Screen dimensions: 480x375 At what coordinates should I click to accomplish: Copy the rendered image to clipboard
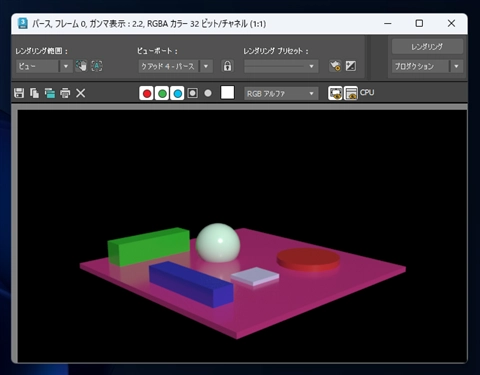(34, 93)
